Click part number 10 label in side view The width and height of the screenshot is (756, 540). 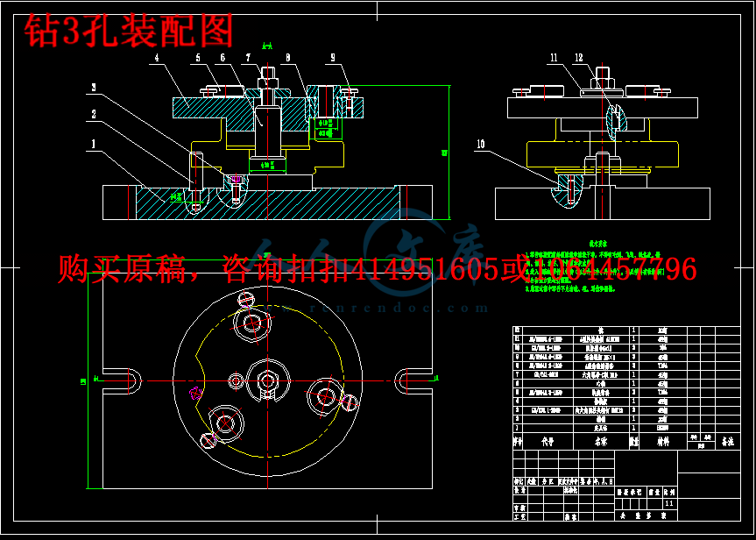[480, 143]
